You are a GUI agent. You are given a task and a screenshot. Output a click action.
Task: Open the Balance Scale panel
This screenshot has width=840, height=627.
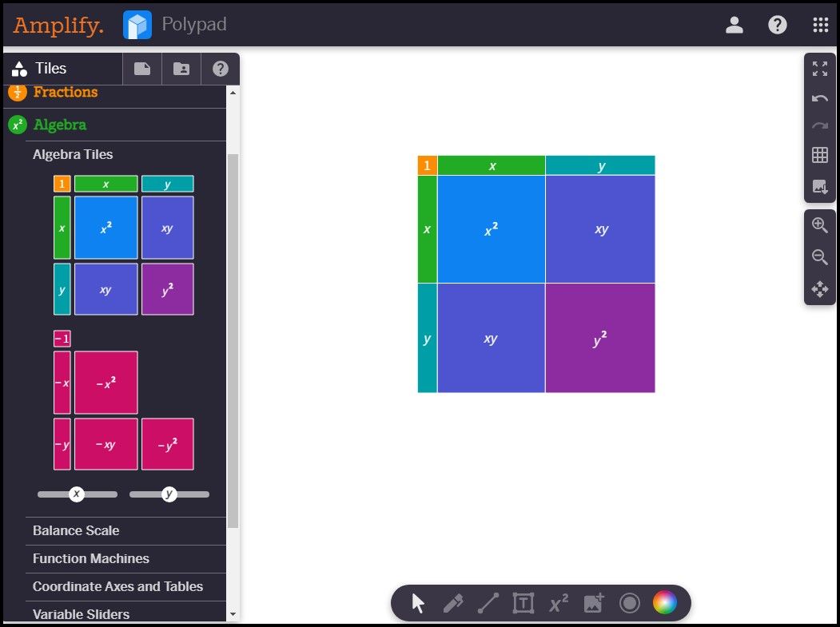[76, 530]
